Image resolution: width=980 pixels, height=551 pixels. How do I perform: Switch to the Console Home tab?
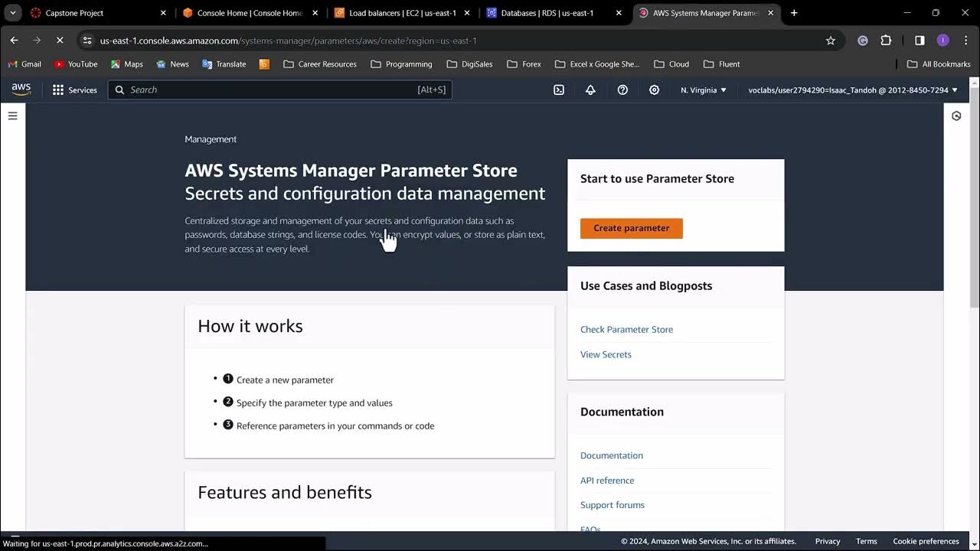tap(250, 13)
